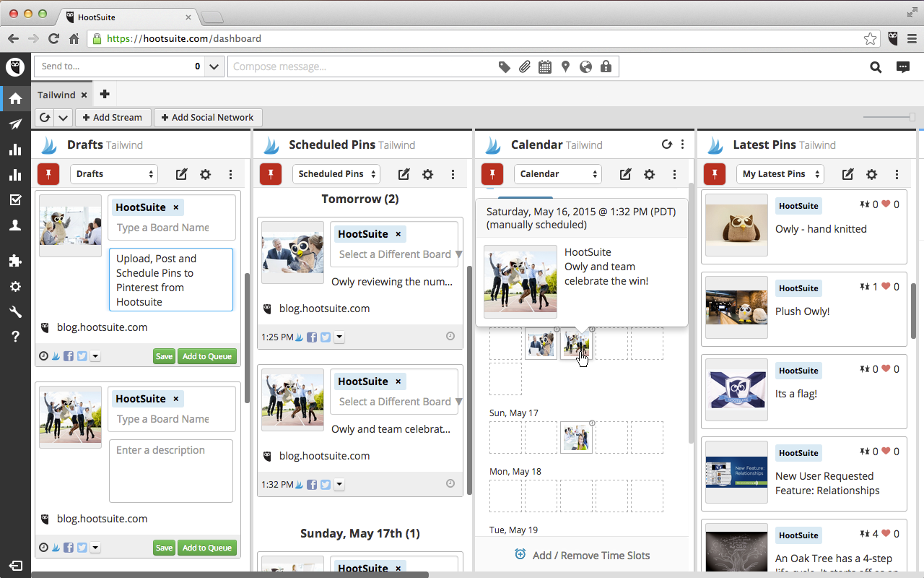Click the scheduling calendar icon in compose bar
924x578 pixels.
[545, 66]
